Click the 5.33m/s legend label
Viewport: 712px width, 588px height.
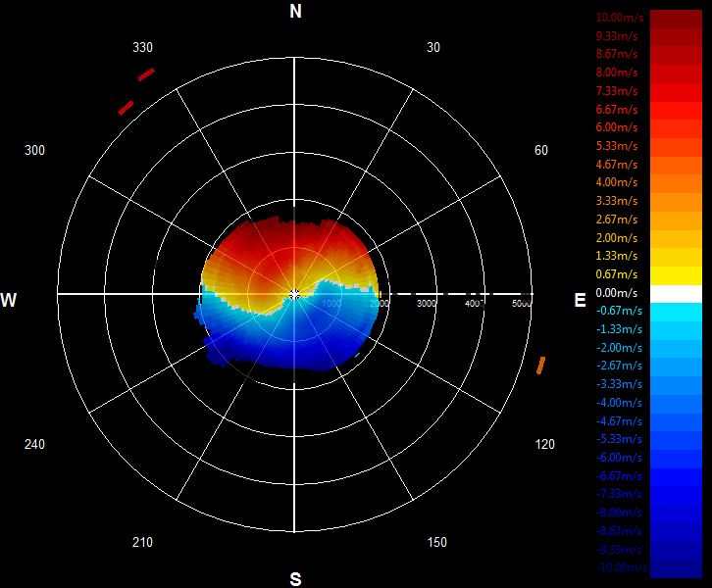point(617,146)
